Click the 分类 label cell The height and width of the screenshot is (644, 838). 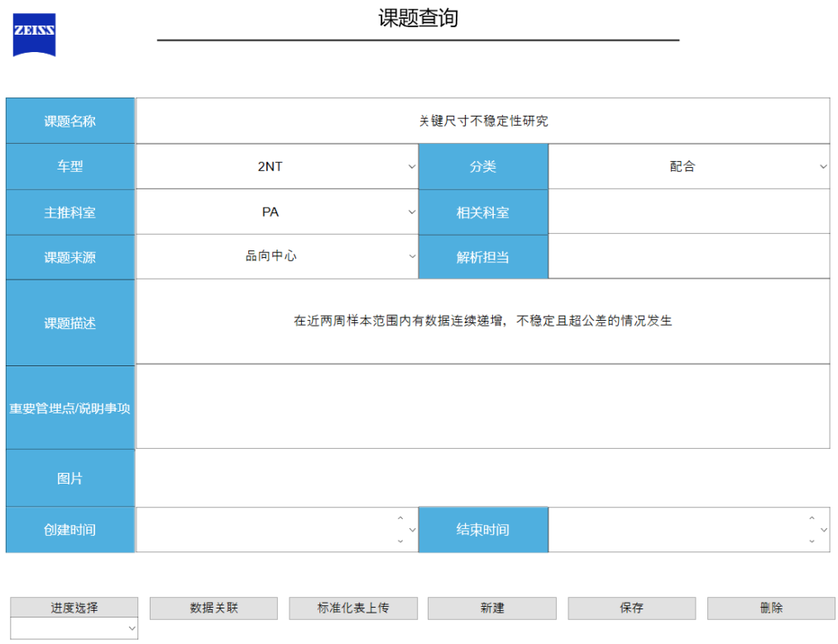coord(483,167)
